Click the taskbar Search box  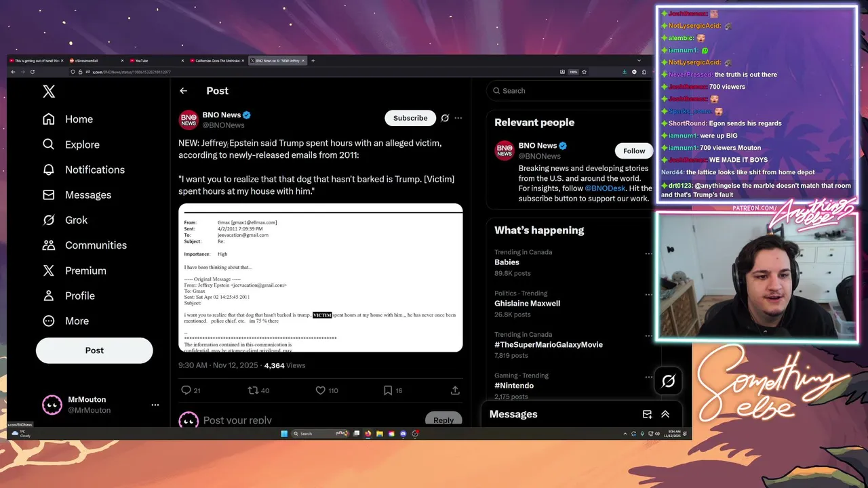click(321, 434)
